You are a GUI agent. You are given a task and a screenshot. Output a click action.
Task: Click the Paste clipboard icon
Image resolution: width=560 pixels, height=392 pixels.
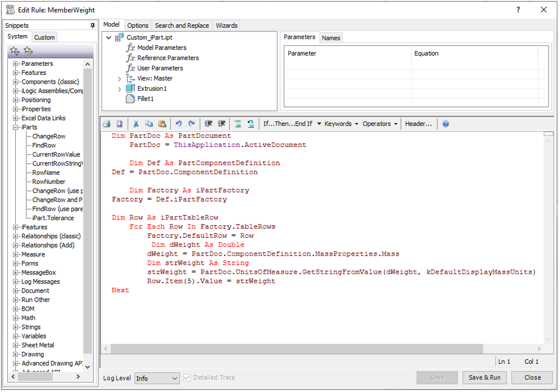click(162, 124)
